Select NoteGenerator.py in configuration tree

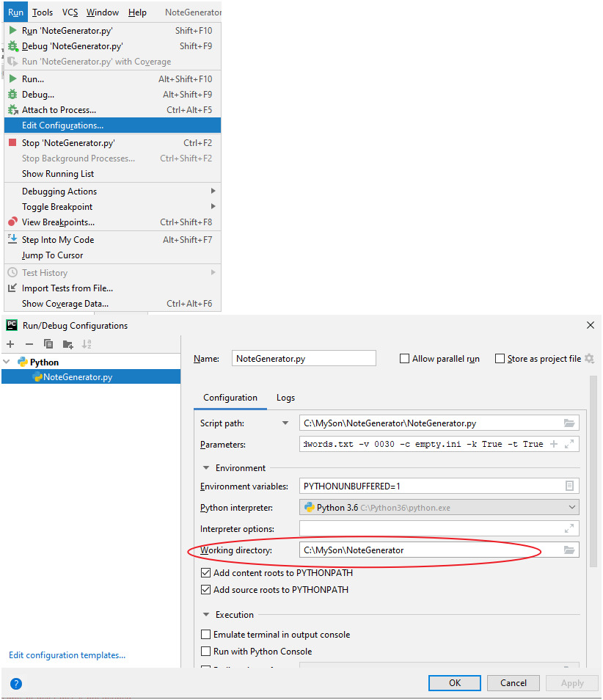coord(91,377)
